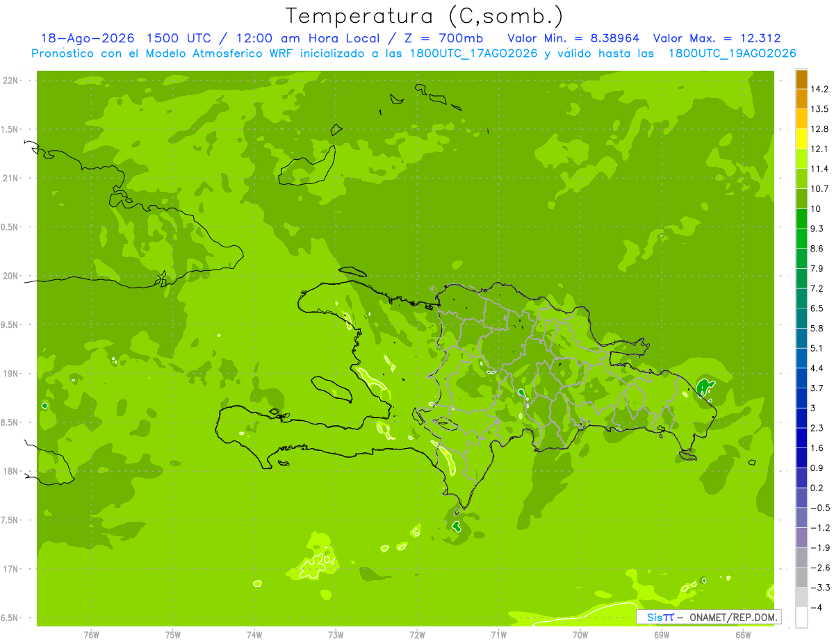The image size is (834, 644).
Task: Pick the colorbar swatch between 14.2 and 13.5
Action: [x=801, y=99]
